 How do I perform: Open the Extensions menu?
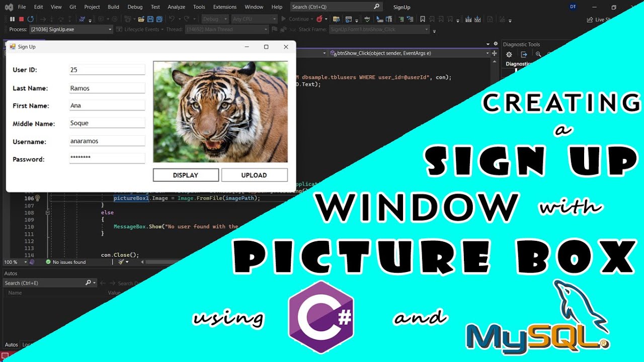pyautogui.click(x=225, y=7)
